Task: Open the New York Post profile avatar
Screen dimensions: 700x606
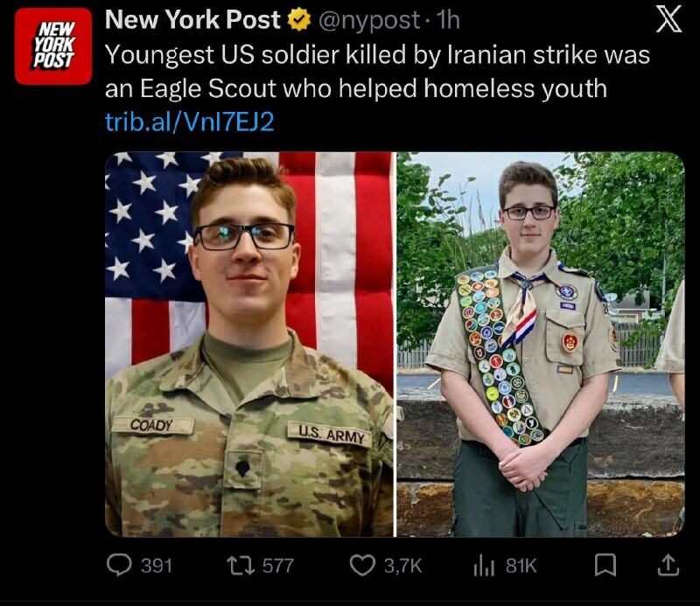Action: coord(53,46)
